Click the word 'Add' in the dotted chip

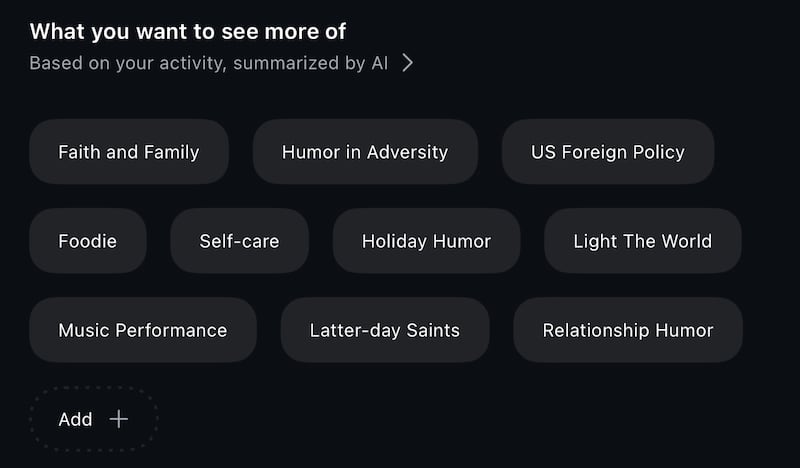click(75, 419)
